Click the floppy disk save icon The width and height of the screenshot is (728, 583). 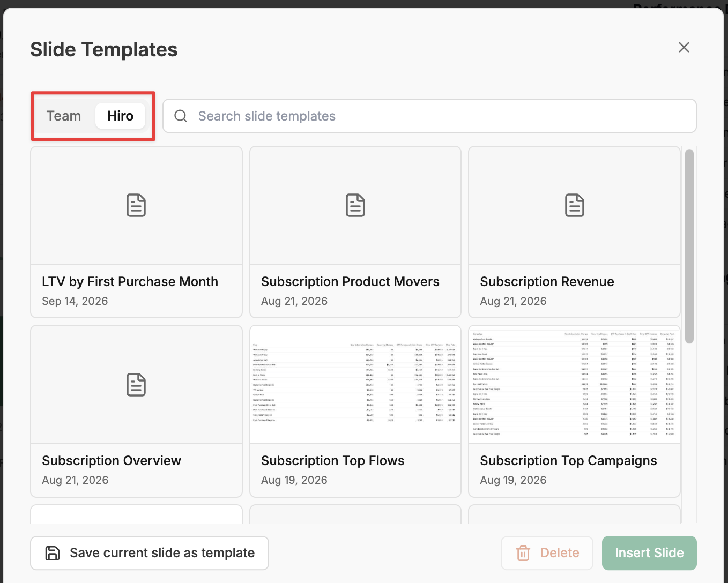click(53, 553)
